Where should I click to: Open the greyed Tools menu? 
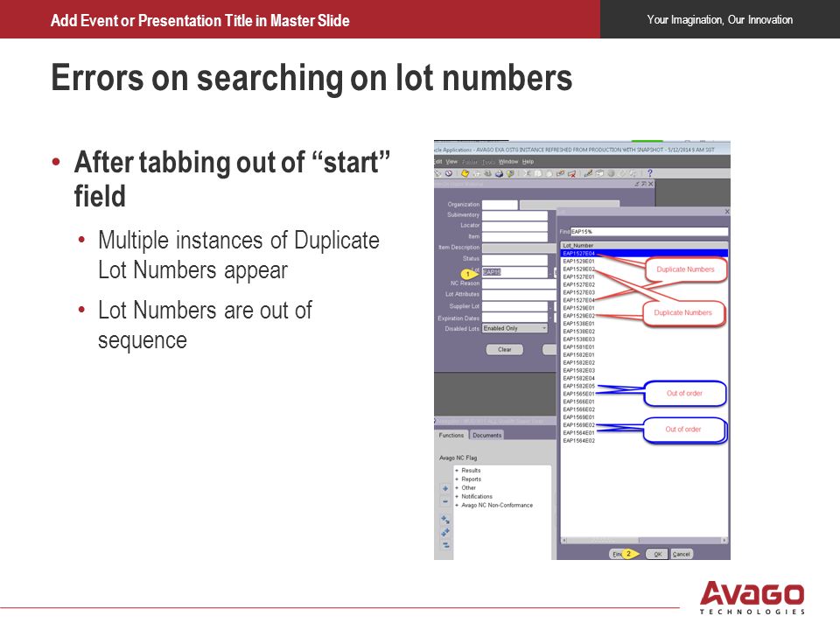coord(488,162)
